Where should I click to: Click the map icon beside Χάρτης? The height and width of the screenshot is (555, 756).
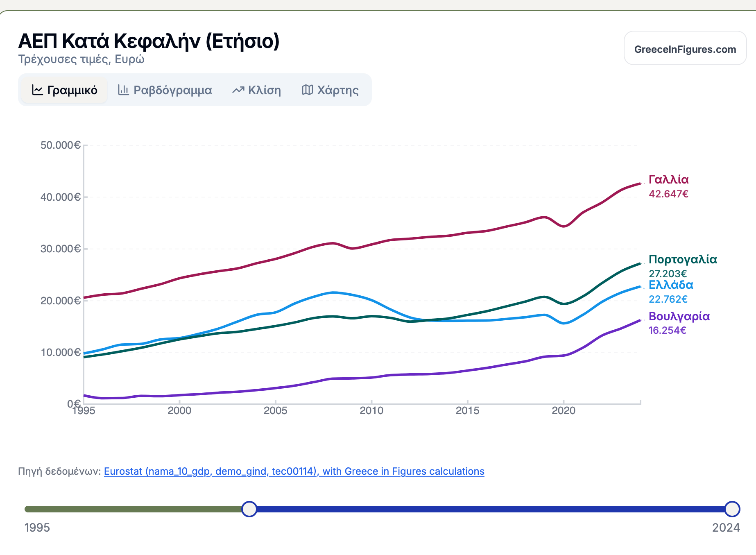point(308,90)
